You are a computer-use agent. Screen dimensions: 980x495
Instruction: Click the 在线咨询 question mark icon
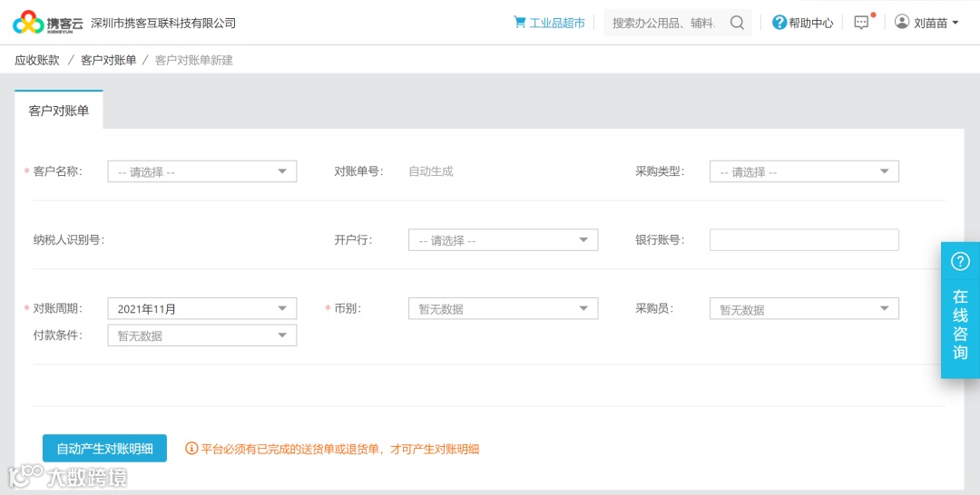click(960, 261)
